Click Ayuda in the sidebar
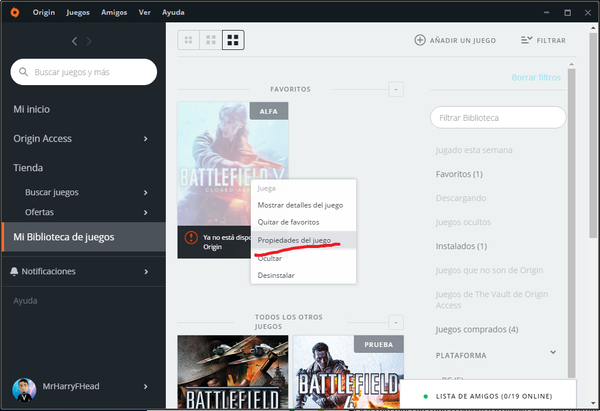Image resolution: width=600 pixels, height=411 pixels. [25, 301]
